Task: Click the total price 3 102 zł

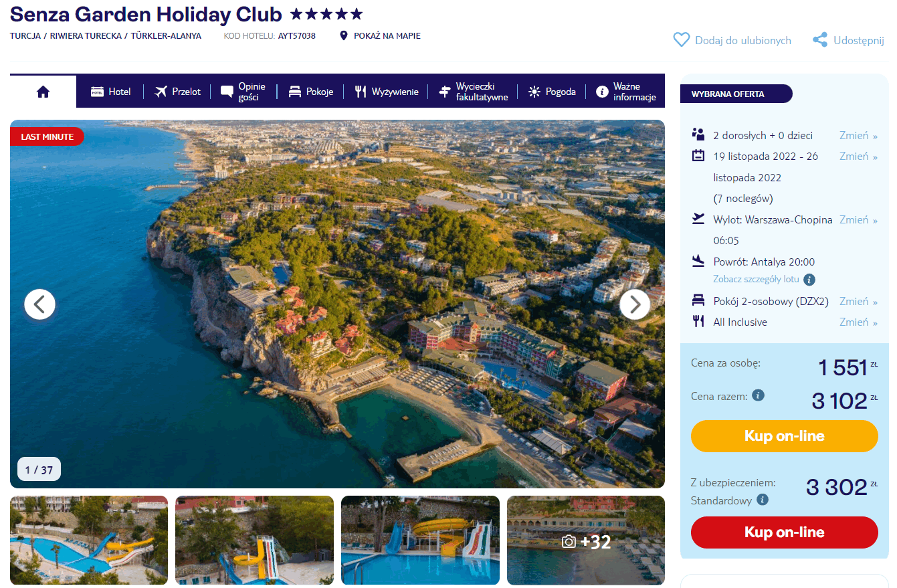Action: [844, 401]
